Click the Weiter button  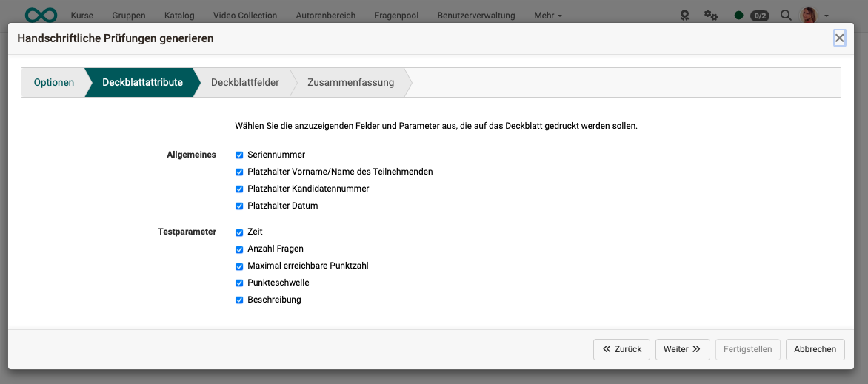pyautogui.click(x=682, y=349)
